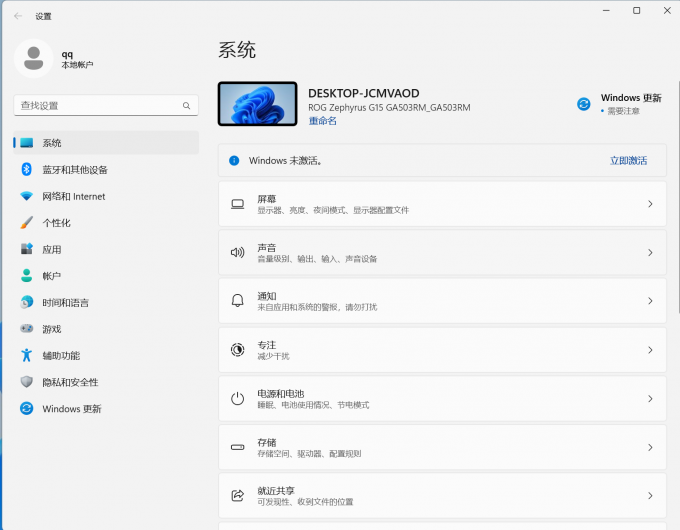Click the Bluetooth icon in sidebar

27,170
